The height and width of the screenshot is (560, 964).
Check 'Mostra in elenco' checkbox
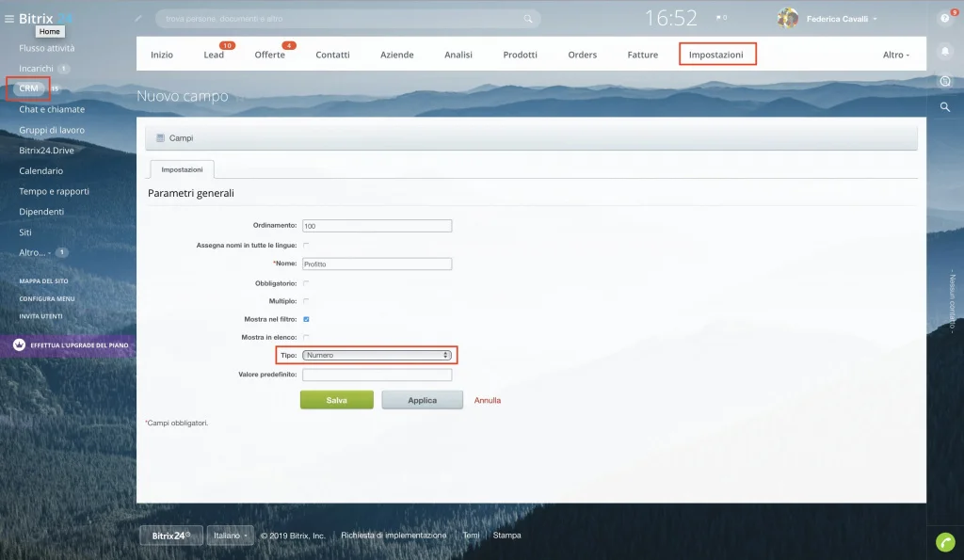point(306,337)
